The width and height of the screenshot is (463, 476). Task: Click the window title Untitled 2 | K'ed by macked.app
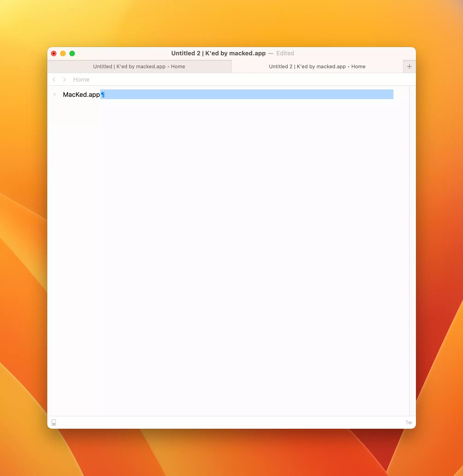click(218, 53)
